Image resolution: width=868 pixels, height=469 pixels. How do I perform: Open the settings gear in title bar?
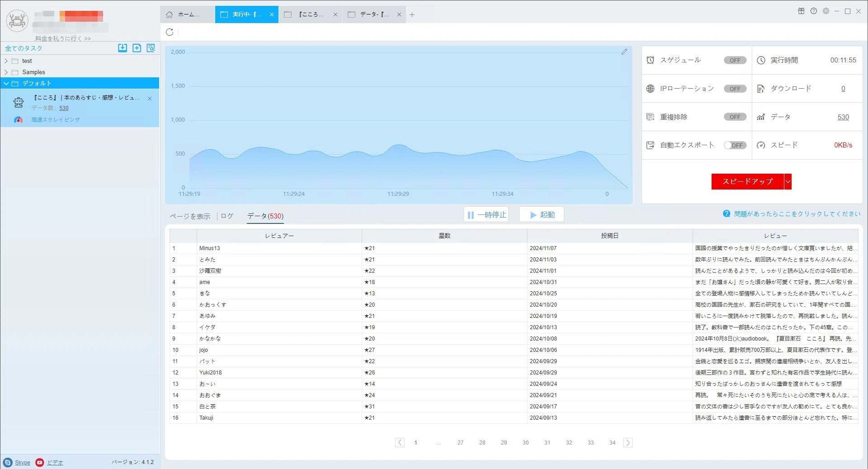coord(826,11)
